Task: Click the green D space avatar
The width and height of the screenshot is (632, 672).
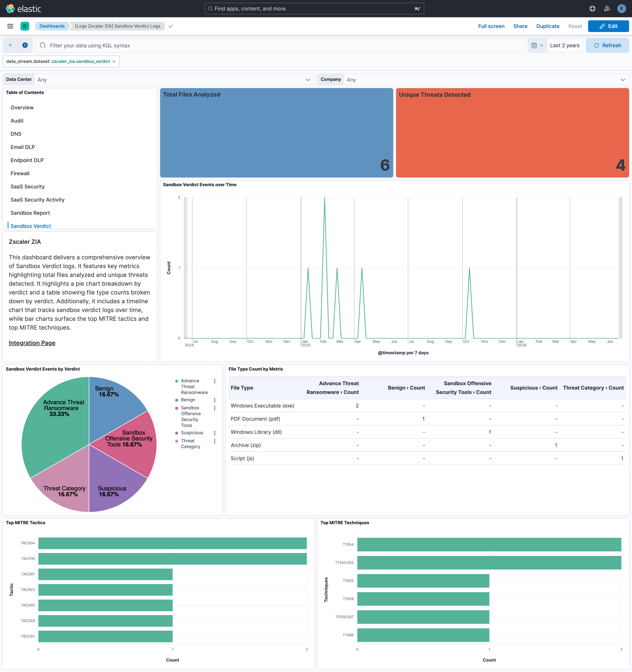Action: [25, 26]
